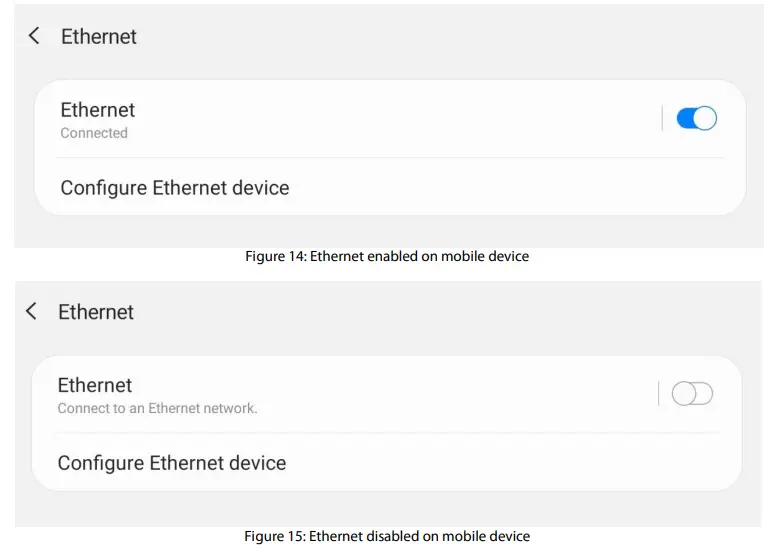This screenshot has height=551, width=778.
Task: Click the vertical divider beside the gray toggle
Action: tap(658, 394)
